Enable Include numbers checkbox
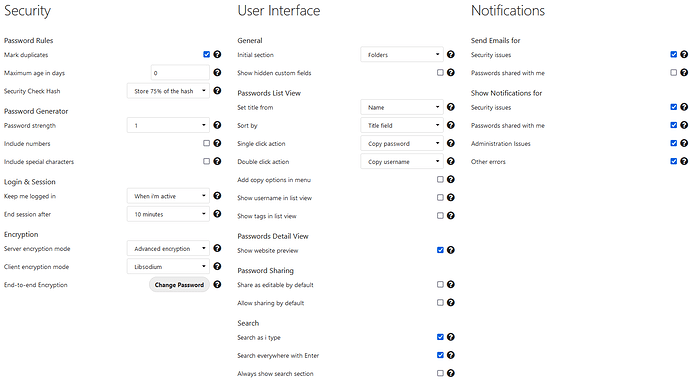 click(x=206, y=143)
